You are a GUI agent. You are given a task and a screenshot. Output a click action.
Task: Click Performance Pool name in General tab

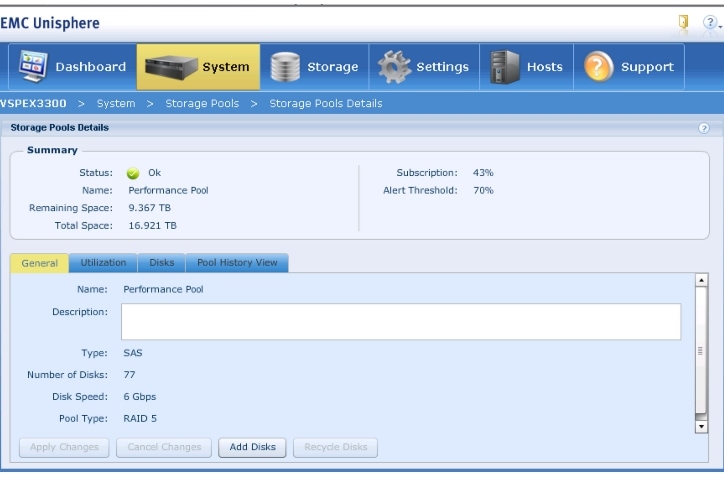[163, 290]
